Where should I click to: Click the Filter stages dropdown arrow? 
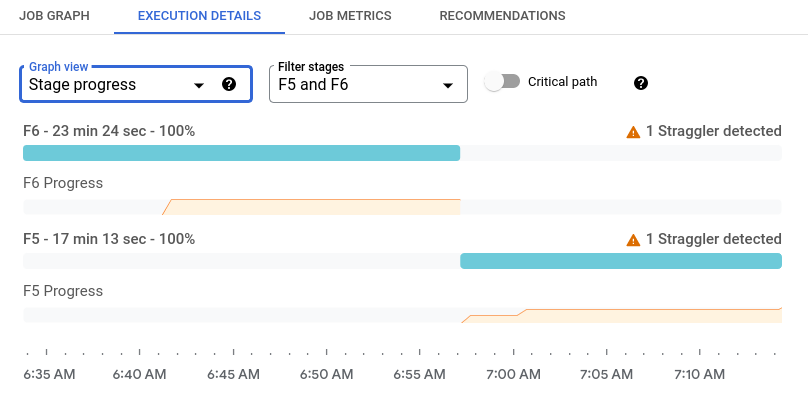(x=448, y=85)
